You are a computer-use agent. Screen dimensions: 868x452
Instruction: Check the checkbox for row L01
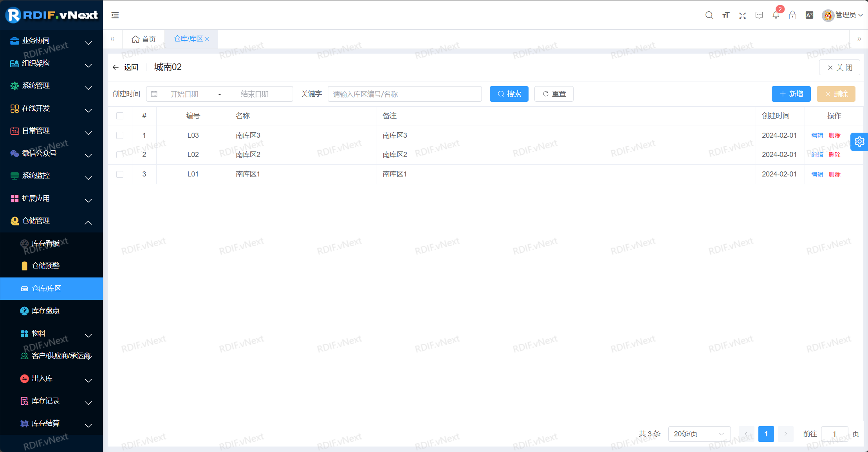(x=120, y=174)
